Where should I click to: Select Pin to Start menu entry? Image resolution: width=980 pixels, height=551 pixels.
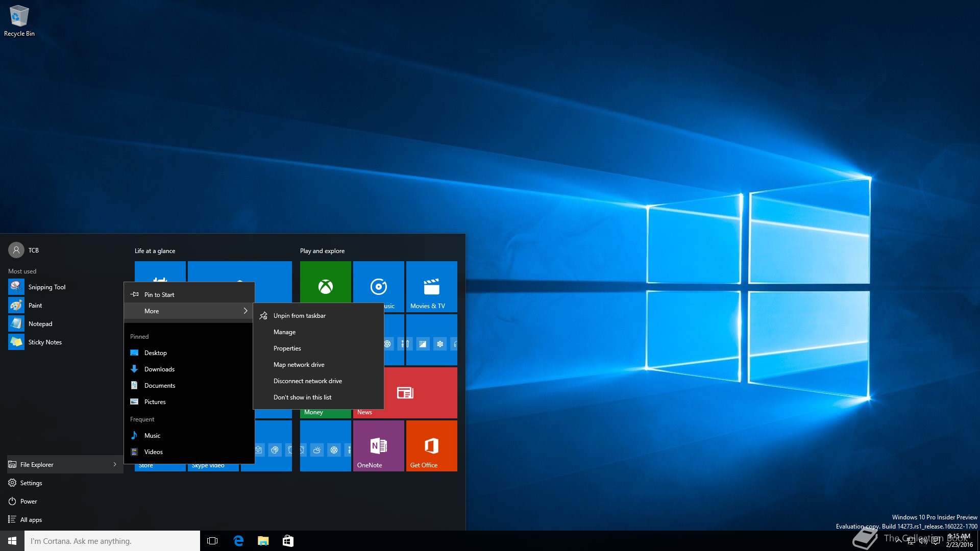click(x=159, y=295)
